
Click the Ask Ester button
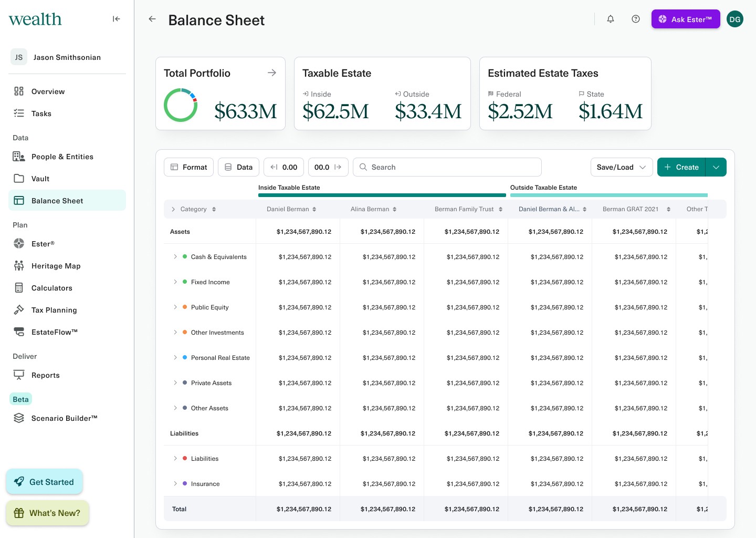coord(685,19)
